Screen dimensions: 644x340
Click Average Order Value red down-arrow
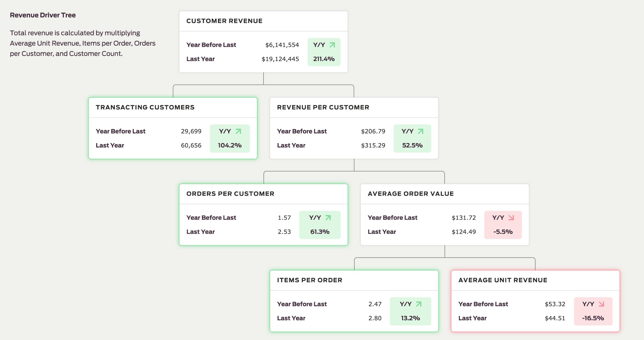(511, 218)
